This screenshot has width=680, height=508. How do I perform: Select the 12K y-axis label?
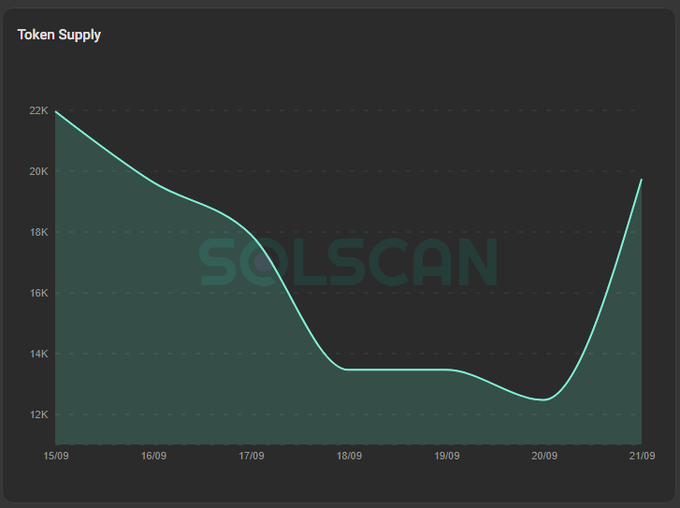(x=39, y=414)
